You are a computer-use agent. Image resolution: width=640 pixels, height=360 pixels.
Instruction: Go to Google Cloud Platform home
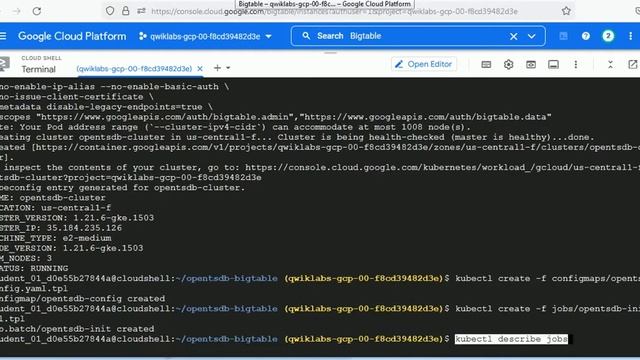72,36
